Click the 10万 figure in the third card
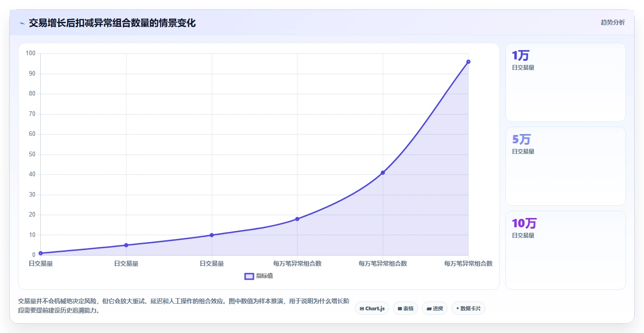 (x=524, y=223)
